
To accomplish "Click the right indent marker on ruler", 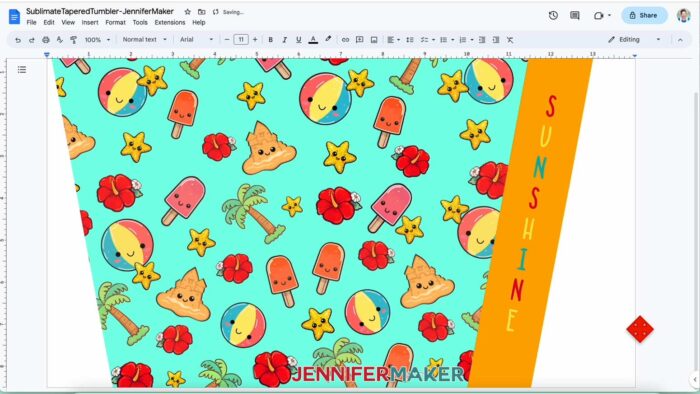I will 634,55.
